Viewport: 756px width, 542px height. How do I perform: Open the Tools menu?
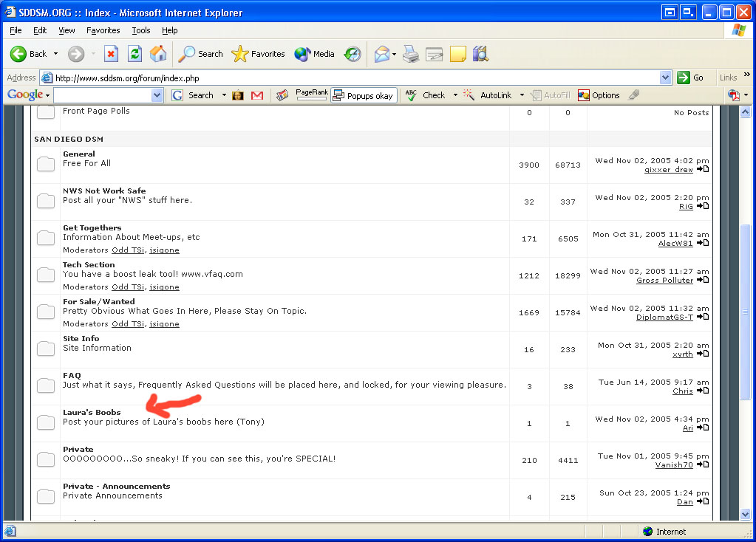pos(140,30)
